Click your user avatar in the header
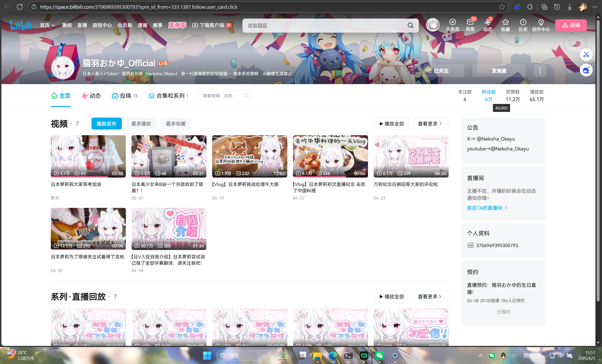 (433, 25)
